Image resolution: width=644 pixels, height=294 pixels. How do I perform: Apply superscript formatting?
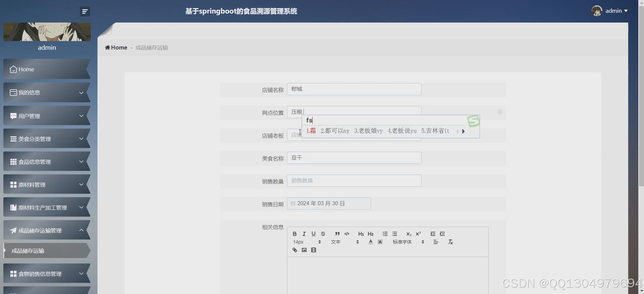[418, 234]
